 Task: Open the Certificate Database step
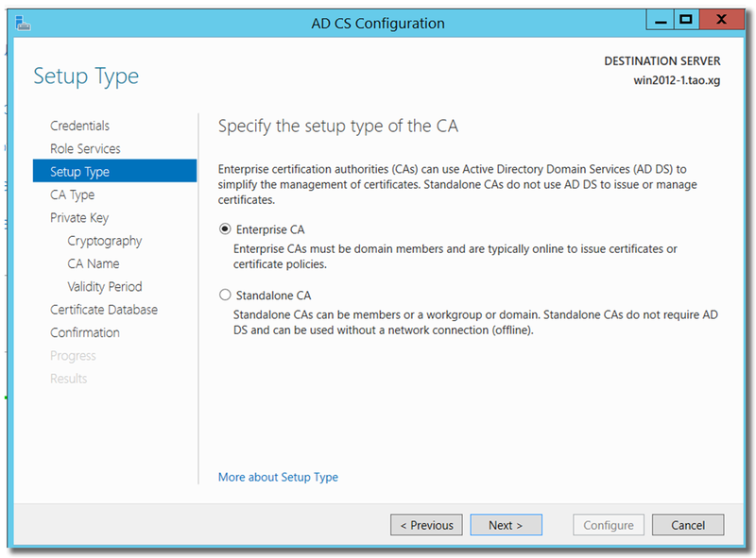coord(104,310)
